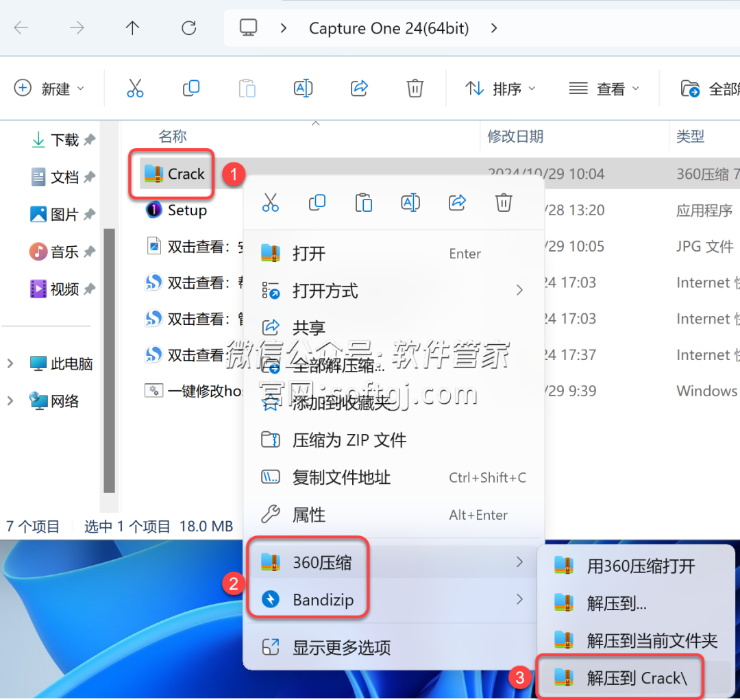This screenshot has height=700, width=740.
Task: Choose 解压到... in the submenu
Action: [x=636, y=603]
